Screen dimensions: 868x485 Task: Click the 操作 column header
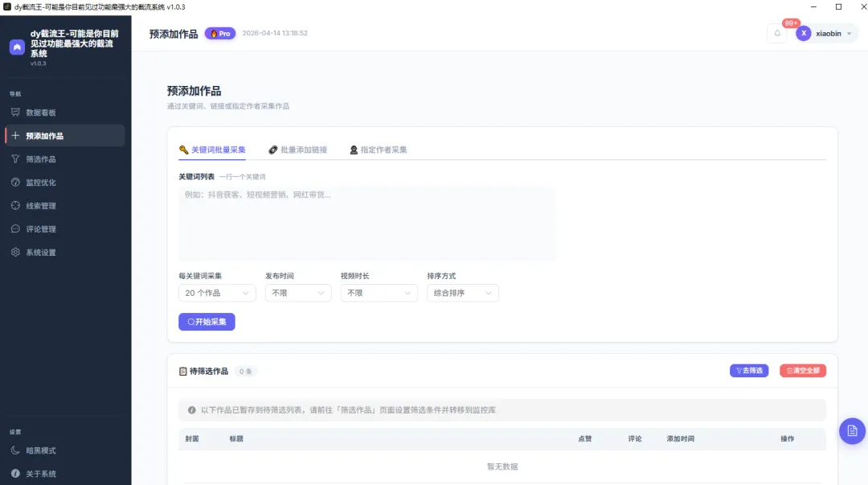787,438
